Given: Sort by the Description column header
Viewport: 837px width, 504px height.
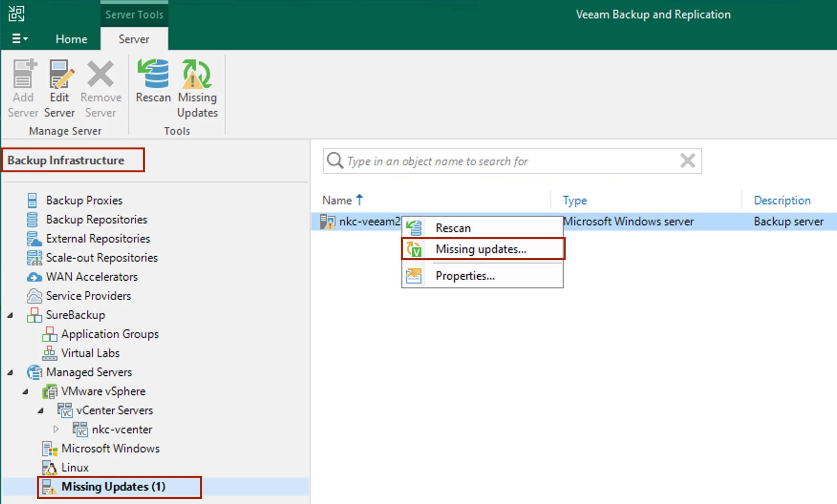Looking at the screenshot, I should coord(782,200).
